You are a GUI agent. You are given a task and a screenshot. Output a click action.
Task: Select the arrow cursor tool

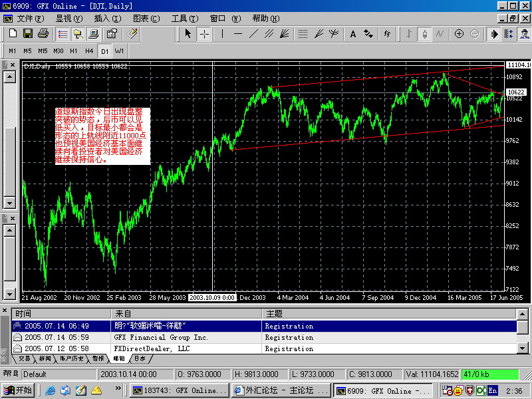tap(188, 34)
